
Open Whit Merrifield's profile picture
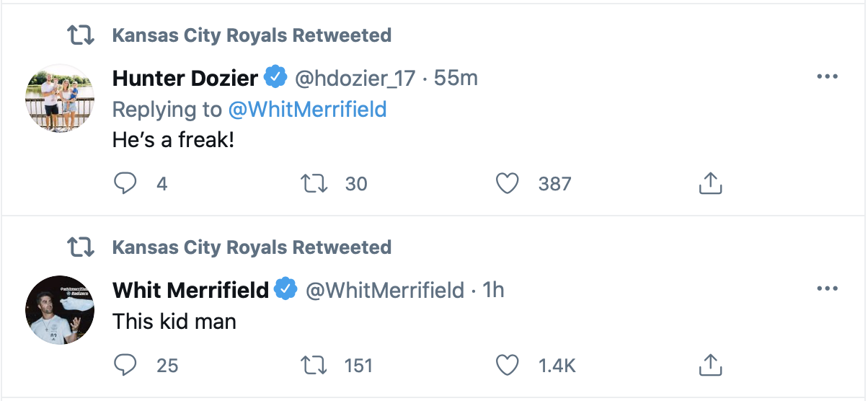pyautogui.click(x=61, y=310)
